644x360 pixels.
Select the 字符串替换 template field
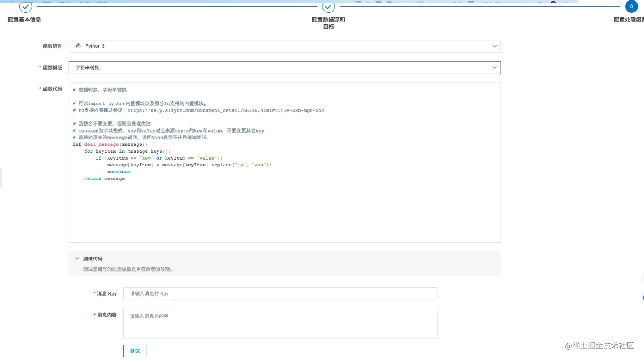pos(285,68)
